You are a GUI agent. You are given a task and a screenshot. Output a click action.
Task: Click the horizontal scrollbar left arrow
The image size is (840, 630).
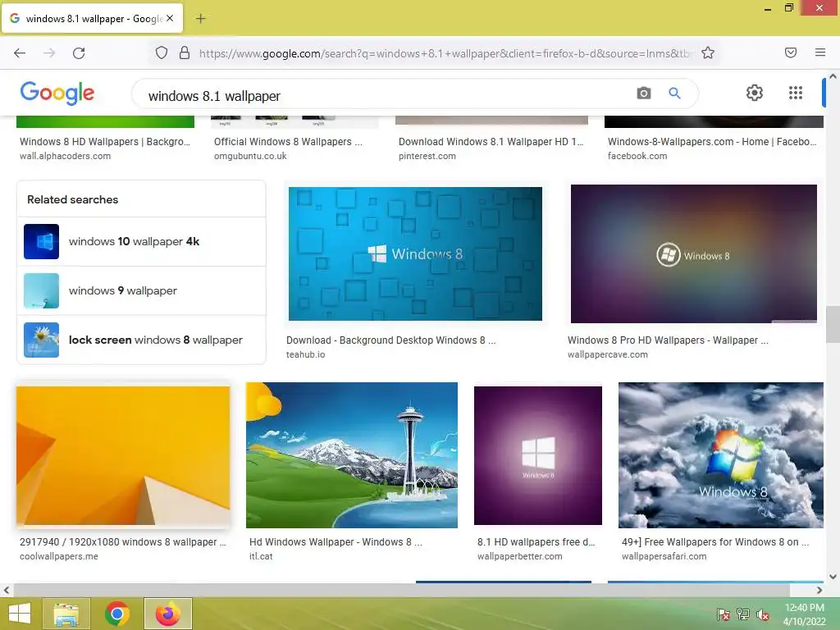pos(7,591)
